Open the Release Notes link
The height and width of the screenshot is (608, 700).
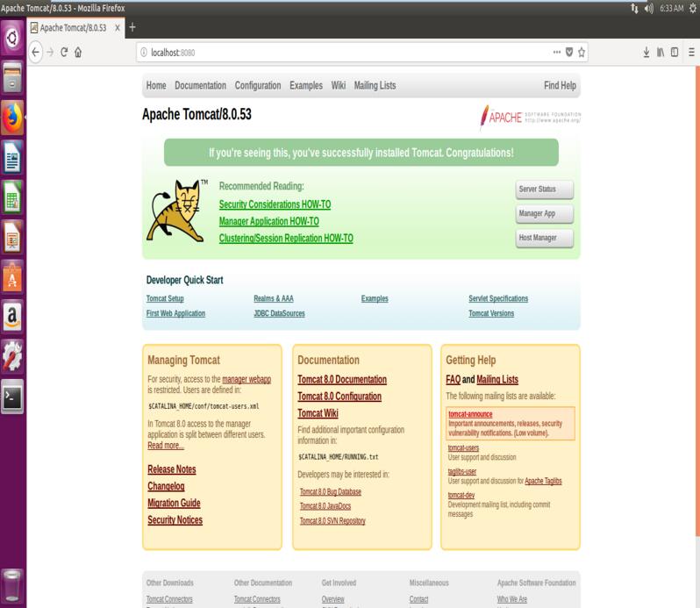(172, 469)
